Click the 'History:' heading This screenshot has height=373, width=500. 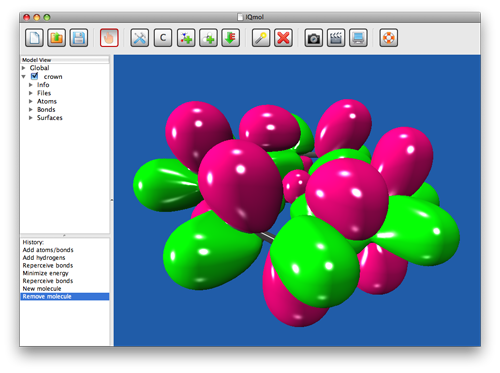[x=33, y=242]
